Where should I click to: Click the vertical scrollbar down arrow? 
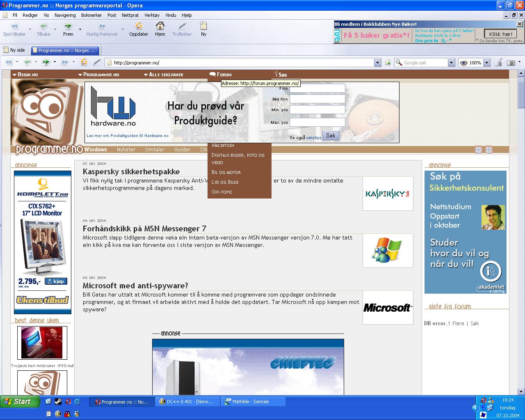(x=521, y=391)
